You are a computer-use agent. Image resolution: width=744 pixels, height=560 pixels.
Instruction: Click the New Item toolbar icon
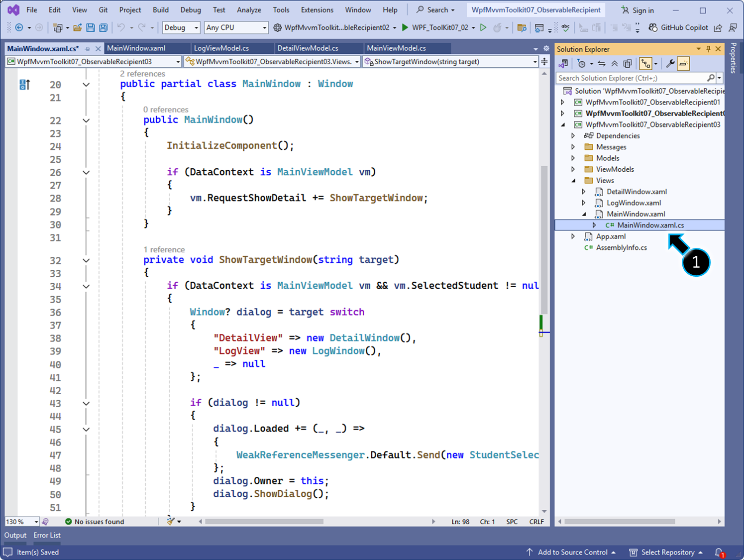point(58,28)
